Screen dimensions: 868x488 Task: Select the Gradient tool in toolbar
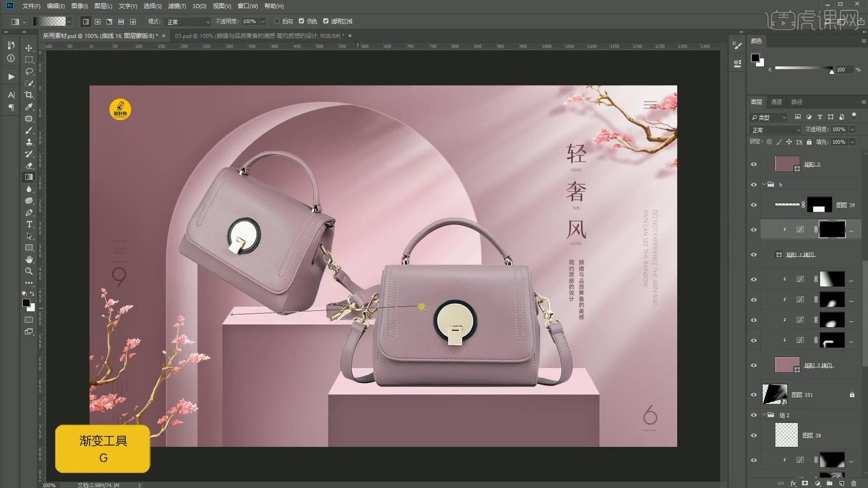29,177
